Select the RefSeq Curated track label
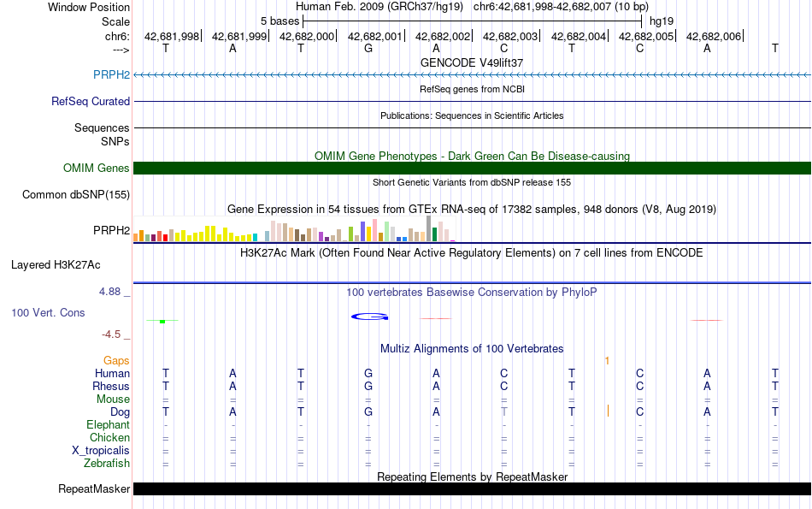The width and height of the screenshot is (812, 509). tap(90, 101)
